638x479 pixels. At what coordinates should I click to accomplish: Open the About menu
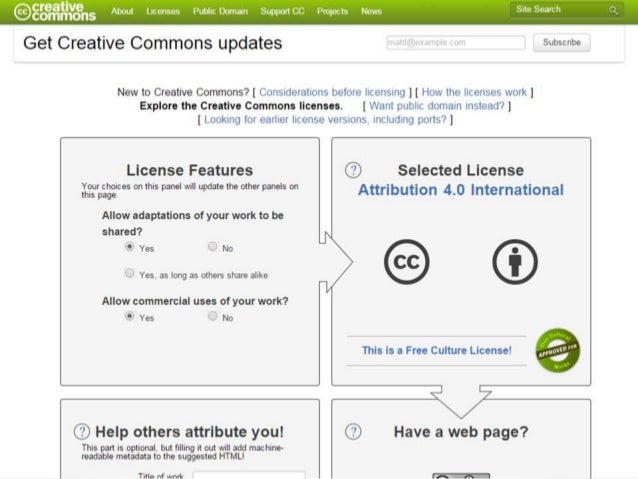click(x=122, y=11)
